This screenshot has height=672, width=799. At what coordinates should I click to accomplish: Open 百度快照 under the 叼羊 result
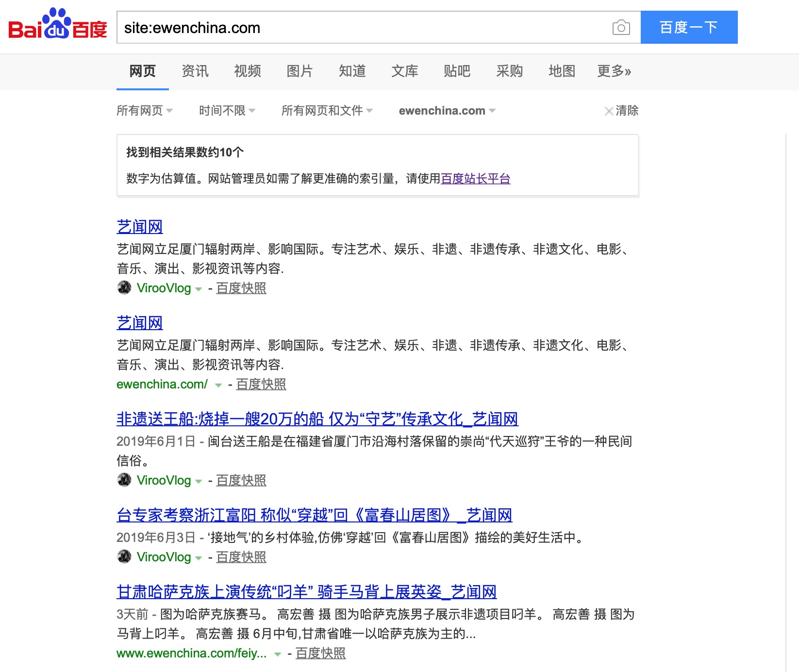point(321,653)
